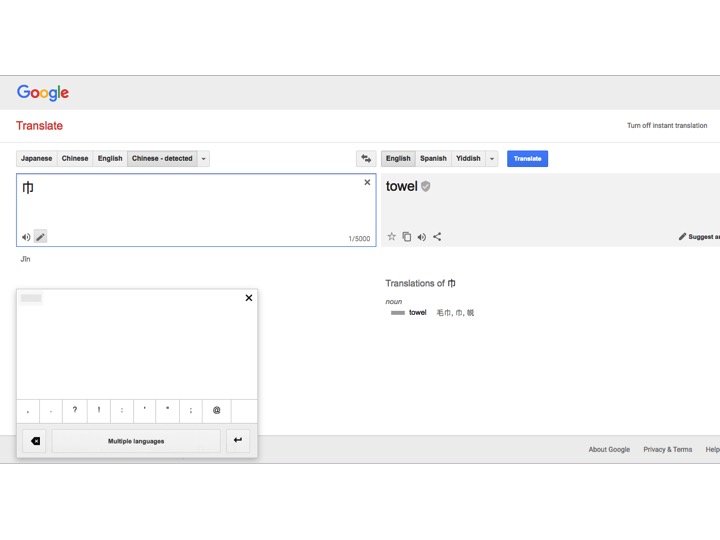Click the blue Translate button
Screen dimensions: 720x540
(x=527, y=158)
